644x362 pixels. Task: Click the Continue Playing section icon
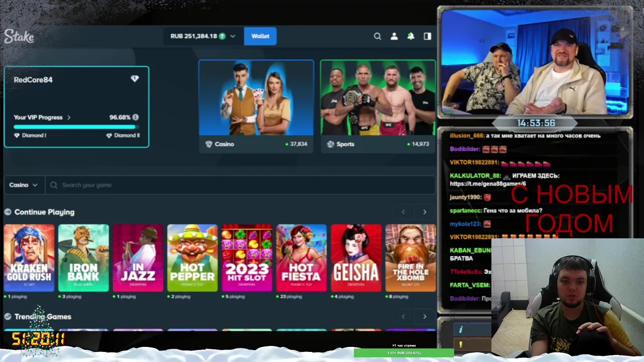point(8,212)
